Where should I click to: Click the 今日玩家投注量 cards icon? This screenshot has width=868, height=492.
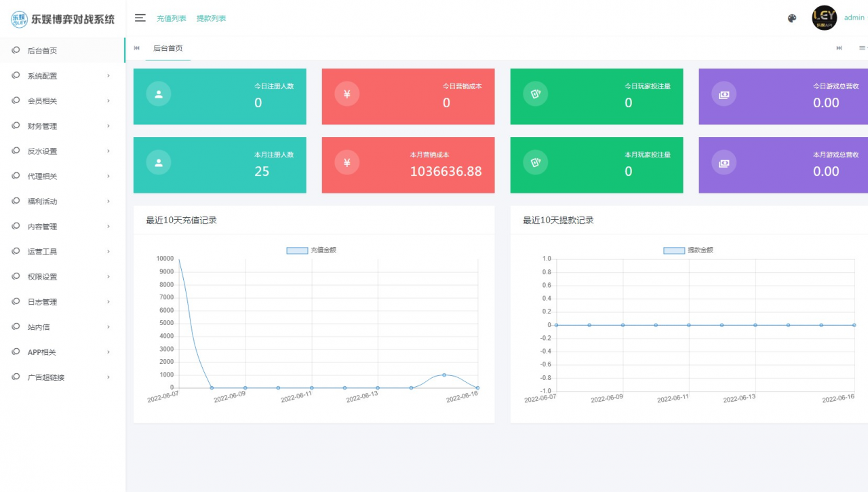[535, 94]
